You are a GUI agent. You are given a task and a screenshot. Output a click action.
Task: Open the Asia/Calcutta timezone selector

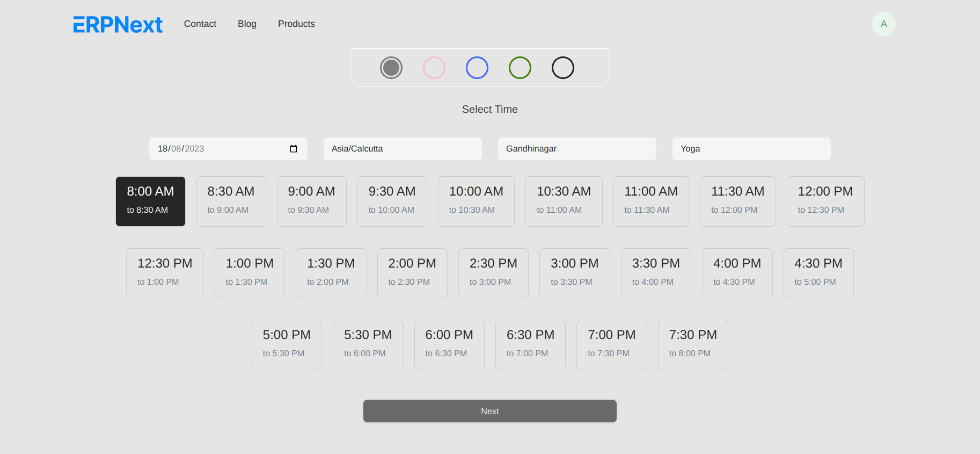(403, 149)
